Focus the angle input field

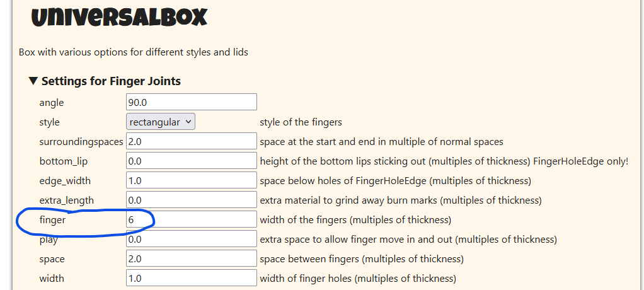tap(192, 102)
